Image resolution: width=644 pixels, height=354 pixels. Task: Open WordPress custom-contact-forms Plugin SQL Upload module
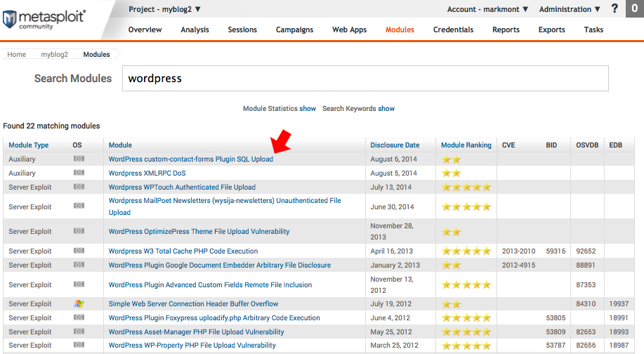pos(190,159)
